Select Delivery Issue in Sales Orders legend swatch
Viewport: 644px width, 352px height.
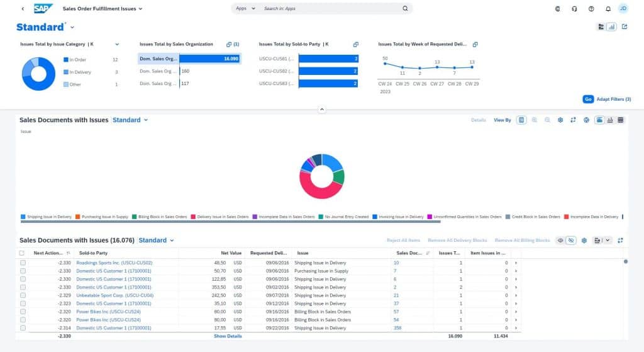[x=193, y=217]
